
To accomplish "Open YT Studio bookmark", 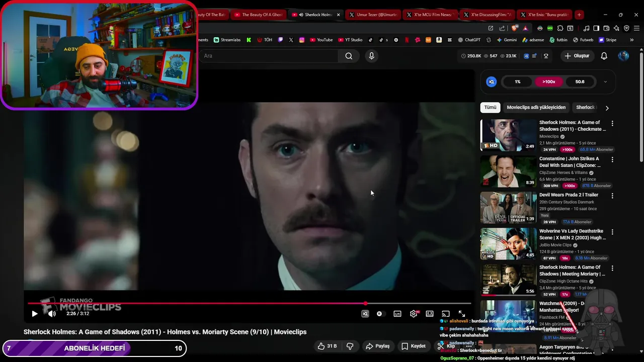I will pos(350,40).
